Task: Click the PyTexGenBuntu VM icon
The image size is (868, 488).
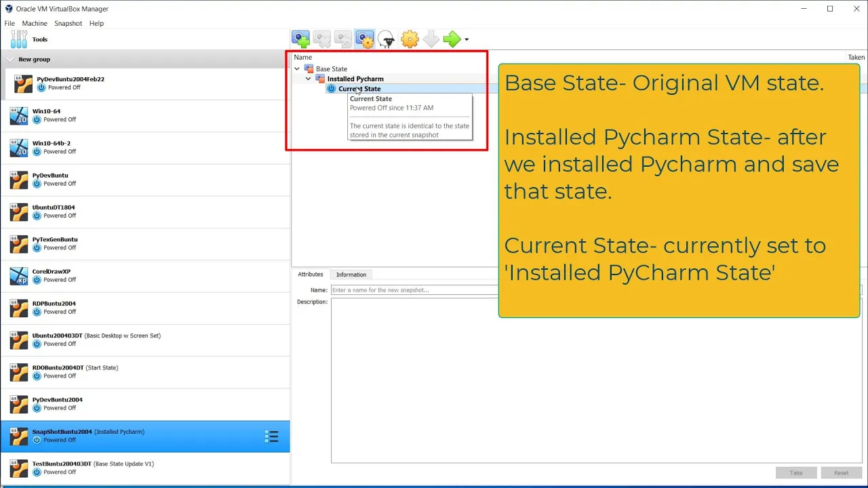Action: click(x=19, y=243)
